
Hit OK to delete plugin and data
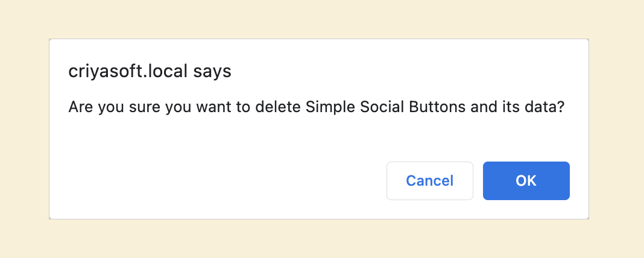(x=526, y=181)
